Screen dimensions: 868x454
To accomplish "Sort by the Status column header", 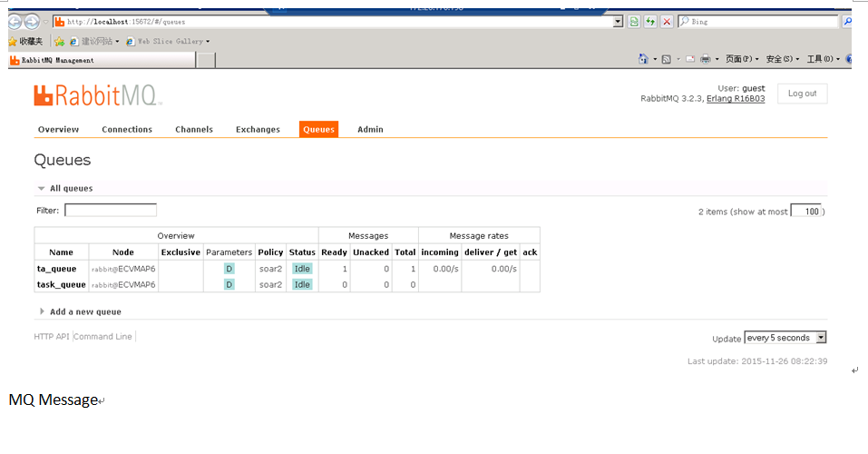I will pyautogui.click(x=302, y=252).
